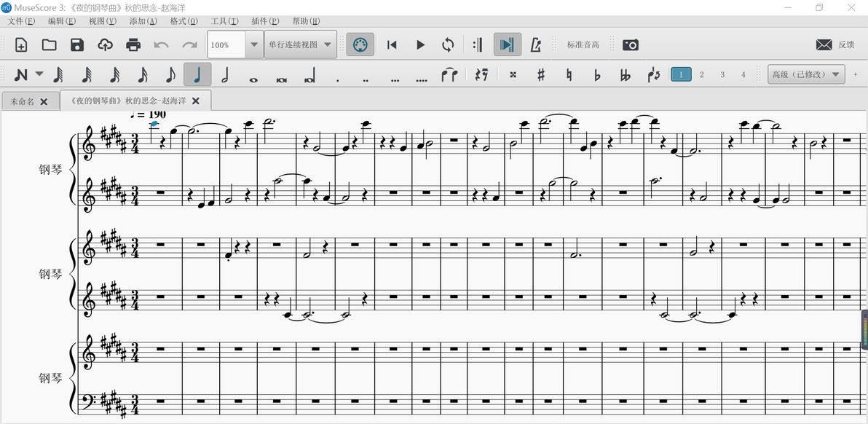Start playback of the score
868x424 pixels.
pyautogui.click(x=420, y=45)
